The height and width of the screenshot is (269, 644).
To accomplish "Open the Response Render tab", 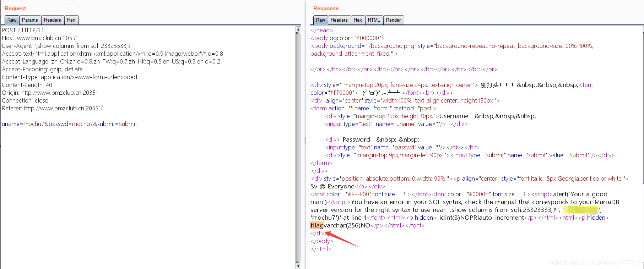I will pyautogui.click(x=394, y=20).
